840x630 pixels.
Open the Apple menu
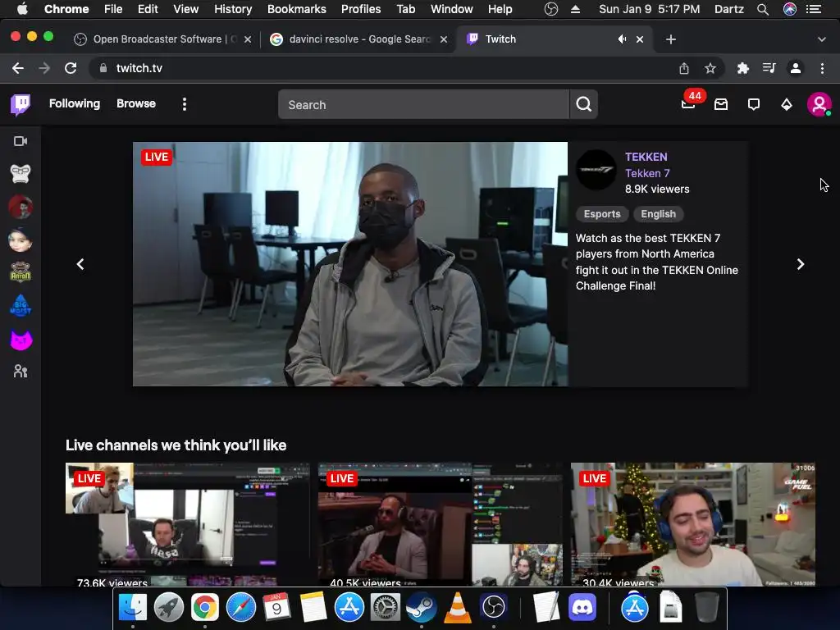[x=22, y=9]
